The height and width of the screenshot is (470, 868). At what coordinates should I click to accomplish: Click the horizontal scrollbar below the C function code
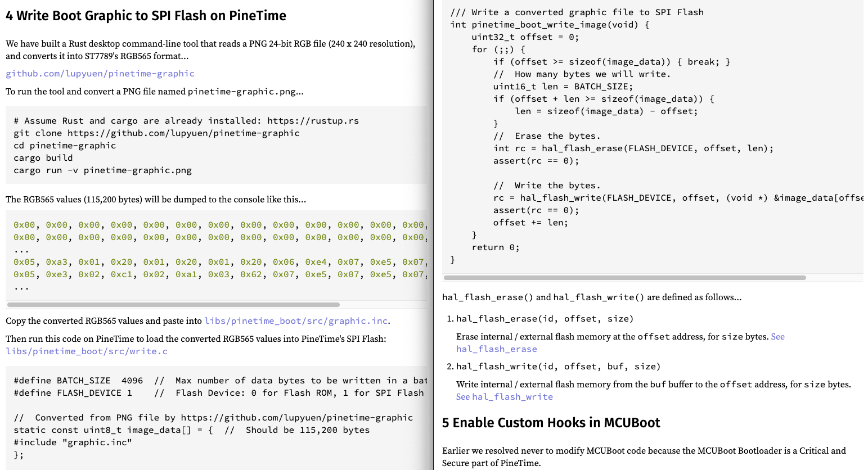pyautogui.click(x=624, y=278)
